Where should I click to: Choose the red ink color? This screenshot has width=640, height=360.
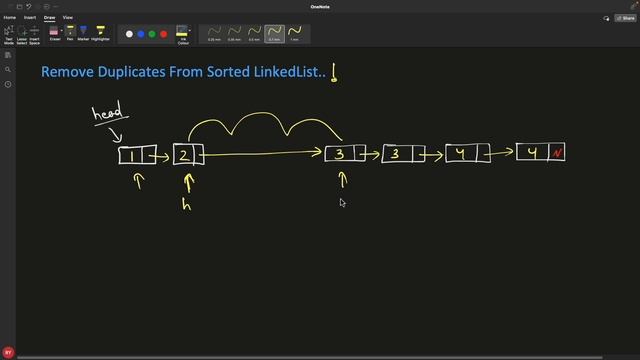164,34
